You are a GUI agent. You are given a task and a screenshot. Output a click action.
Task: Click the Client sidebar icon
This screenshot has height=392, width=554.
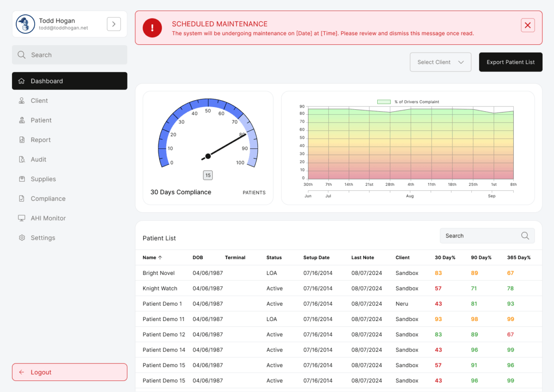click(x=22, y=101)
